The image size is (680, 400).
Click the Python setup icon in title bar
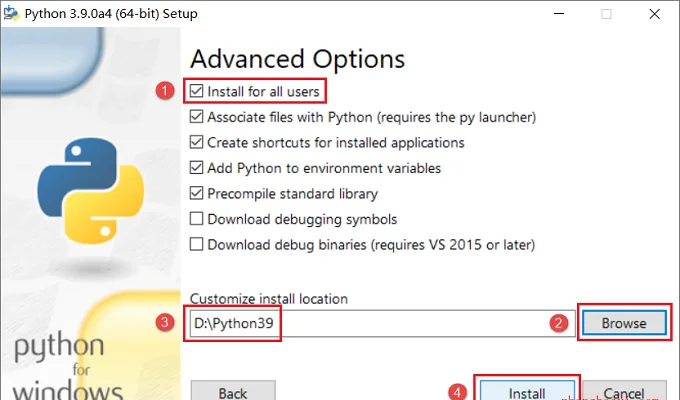[11, 13]
